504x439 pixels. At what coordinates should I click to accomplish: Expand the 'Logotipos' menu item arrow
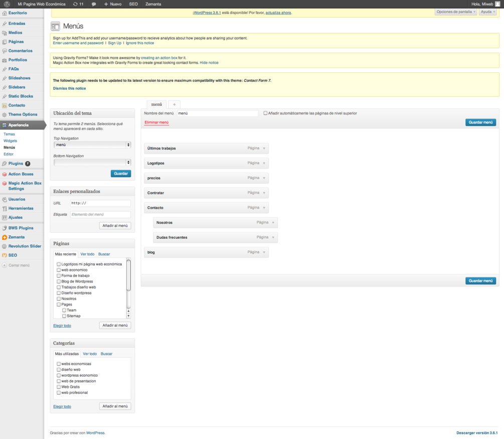264,163
